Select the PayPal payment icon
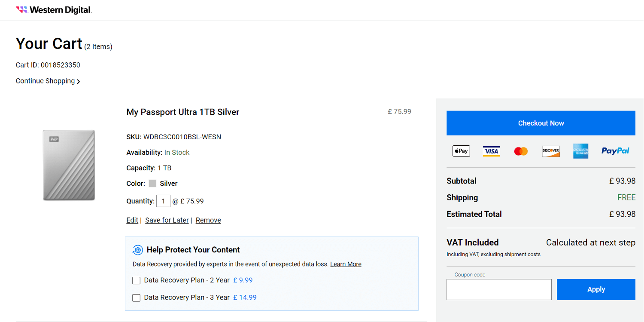Screen dimensions: 644x322 click(615, 151)
